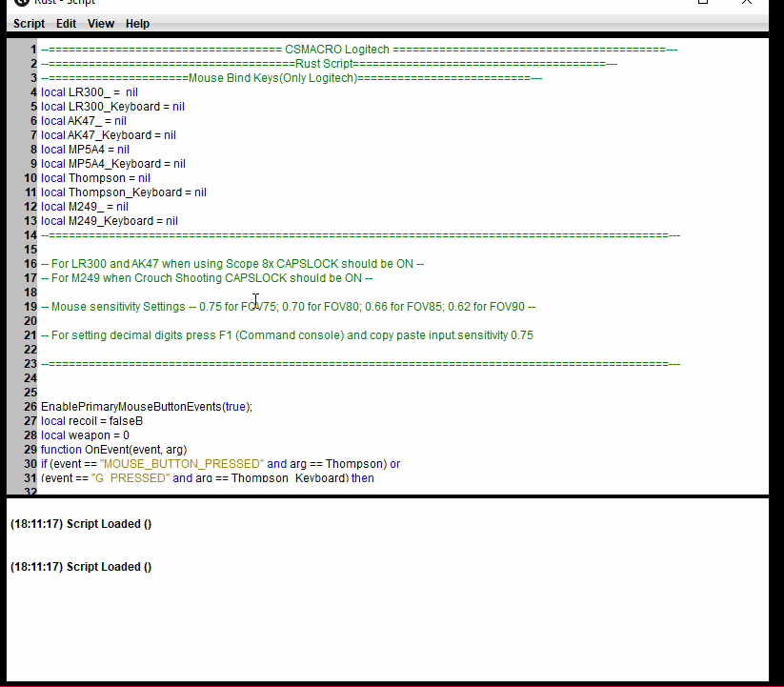Image resolution: width=784 pixels, height=687 pixels.
Task: Place cursor on 'local LR300_Keyboard = nil'
Action: tap(113, 107)
